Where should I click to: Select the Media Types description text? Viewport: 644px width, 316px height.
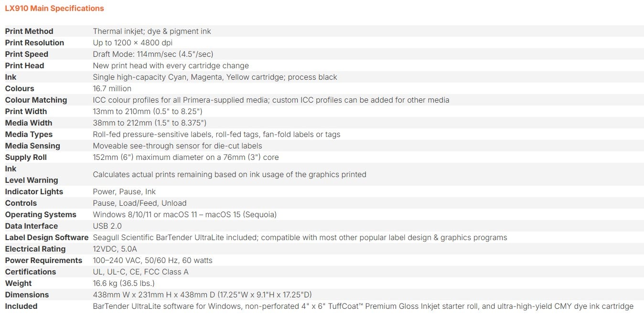(x=216, y=134)
